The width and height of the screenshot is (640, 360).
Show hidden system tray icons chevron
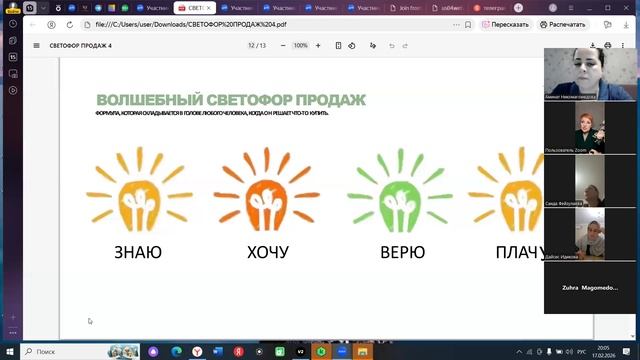[x=519, y=352]
